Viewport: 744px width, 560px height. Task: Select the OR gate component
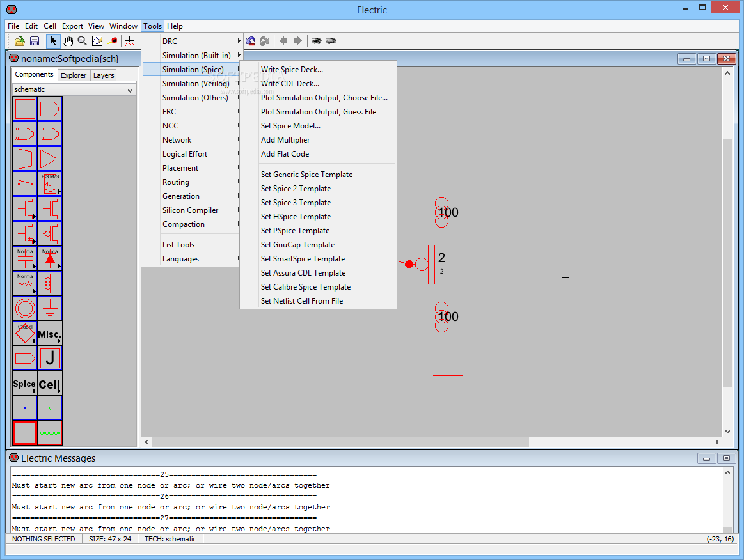pyautogui.click(x=50, y=134)
